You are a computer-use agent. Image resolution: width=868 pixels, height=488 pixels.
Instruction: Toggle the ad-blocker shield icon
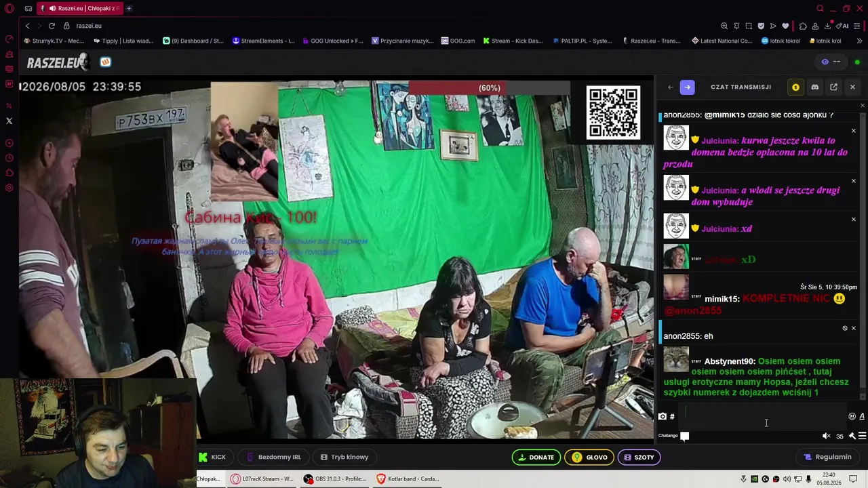point(761,26)
